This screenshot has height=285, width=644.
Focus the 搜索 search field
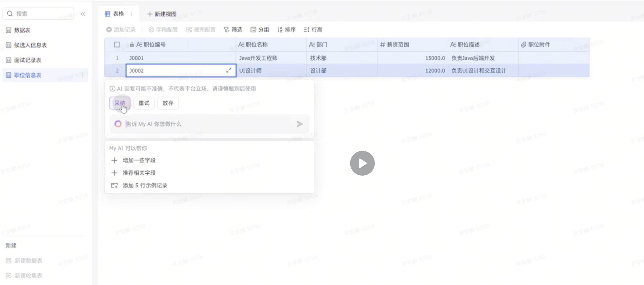click(38, 14)
